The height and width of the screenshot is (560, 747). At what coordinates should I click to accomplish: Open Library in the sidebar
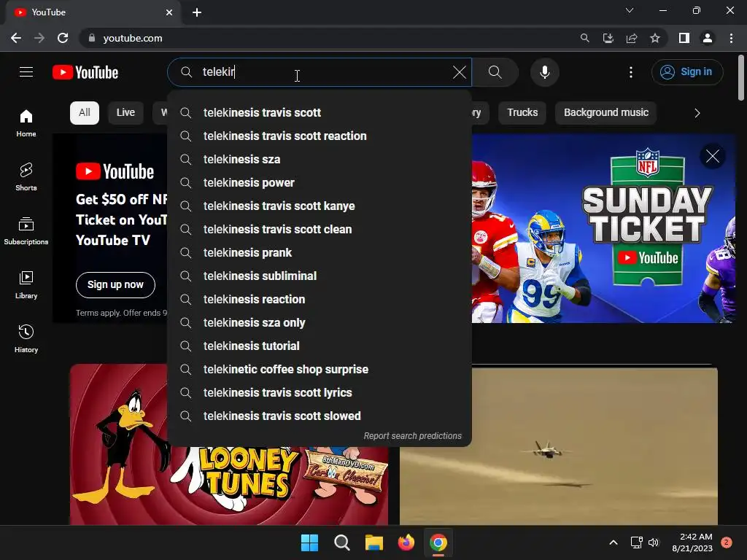[26, 285]
